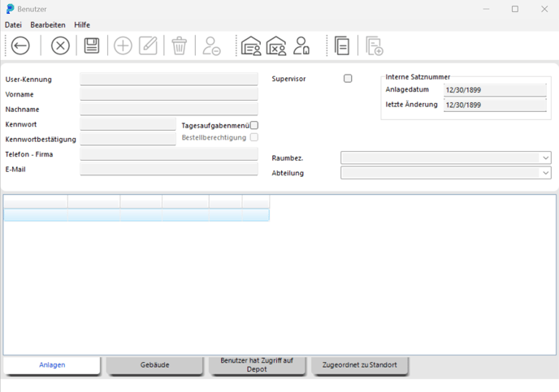This screenshot has height=392, width=559.
Task: Open the building list with user icon
Action: [x=251, y=45]
